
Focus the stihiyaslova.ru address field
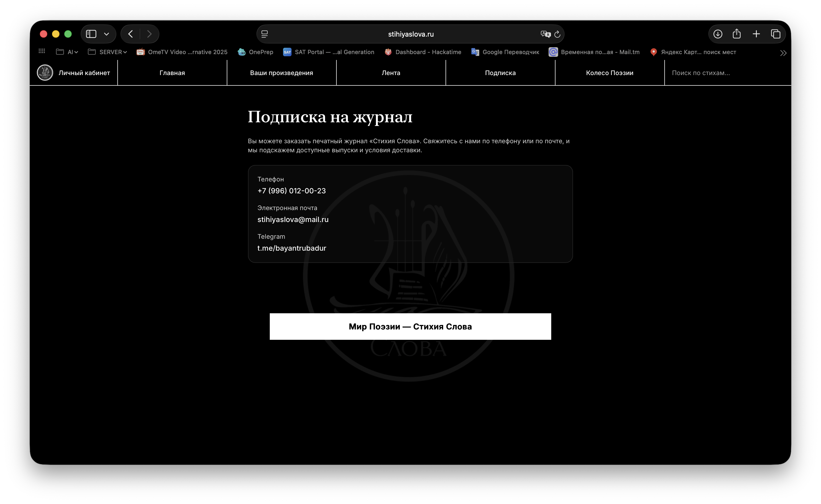tap(411, 34)
